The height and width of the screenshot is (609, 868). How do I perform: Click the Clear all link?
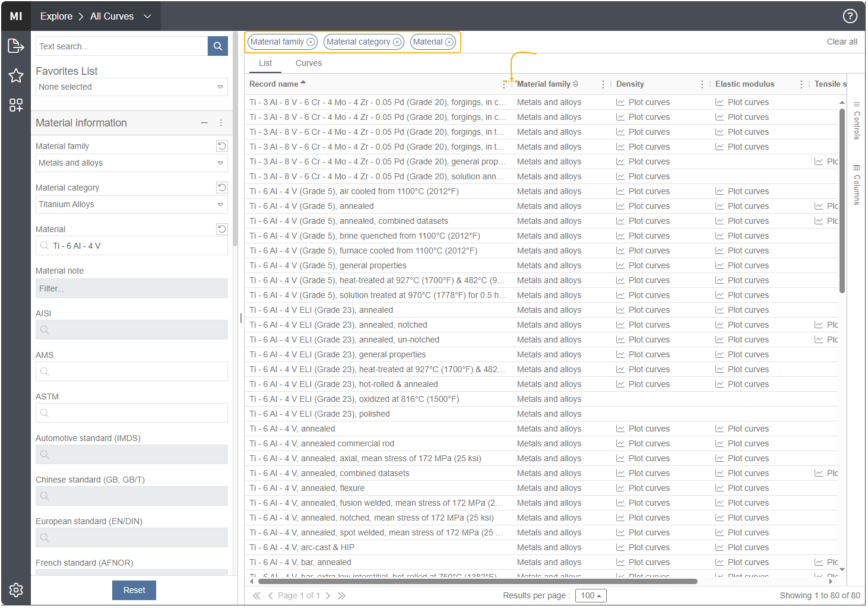point(842,42)
